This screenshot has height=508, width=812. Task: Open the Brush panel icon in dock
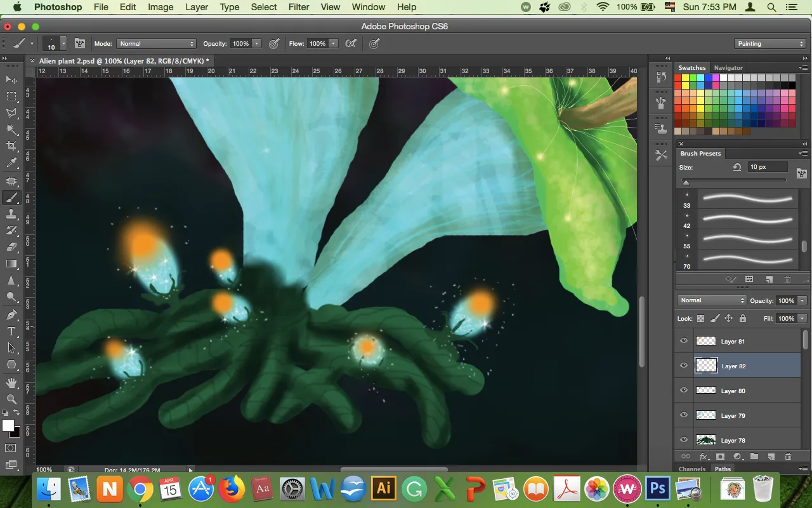coord(661,103)
